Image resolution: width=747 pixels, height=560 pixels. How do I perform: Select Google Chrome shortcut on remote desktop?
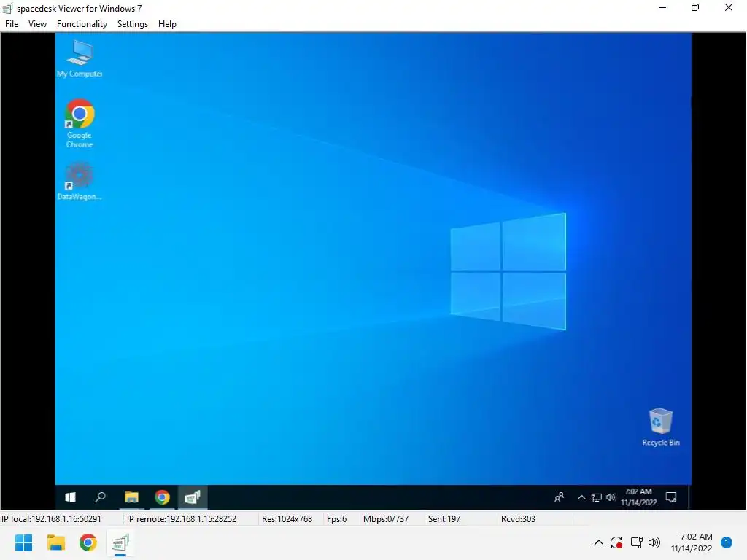coord(80,123)
